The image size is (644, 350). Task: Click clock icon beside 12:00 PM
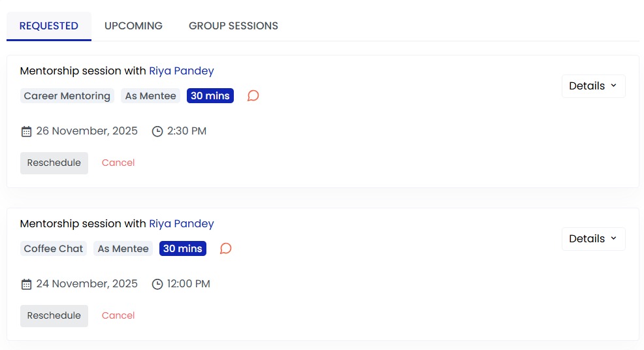point(157,284)
